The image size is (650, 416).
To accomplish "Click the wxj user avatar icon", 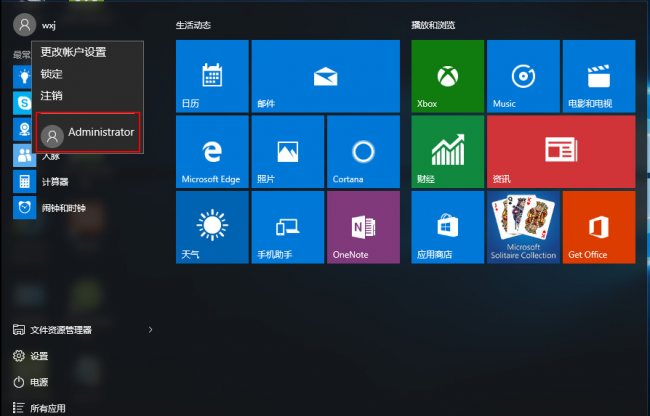I will [x=24, y=25].
